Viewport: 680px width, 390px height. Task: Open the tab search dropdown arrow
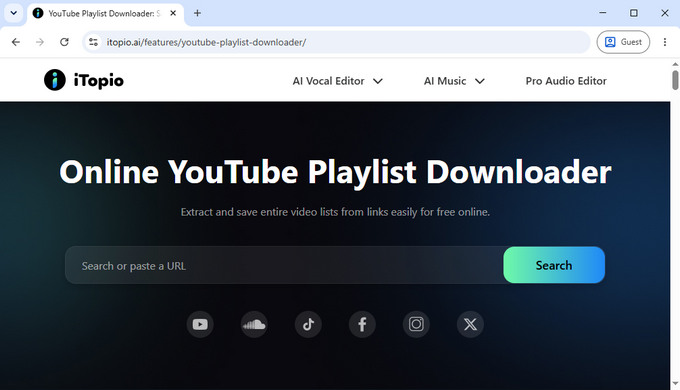[x=14, y=13]
